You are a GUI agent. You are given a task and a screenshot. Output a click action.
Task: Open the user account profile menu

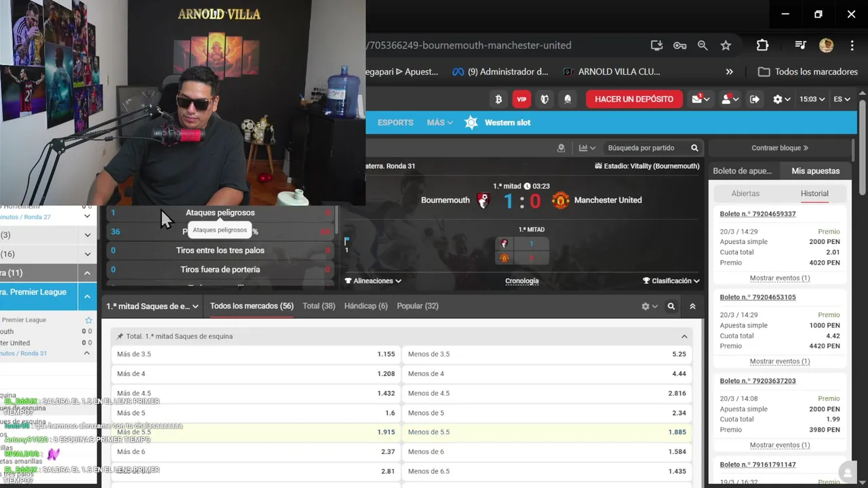click(730, 99)
